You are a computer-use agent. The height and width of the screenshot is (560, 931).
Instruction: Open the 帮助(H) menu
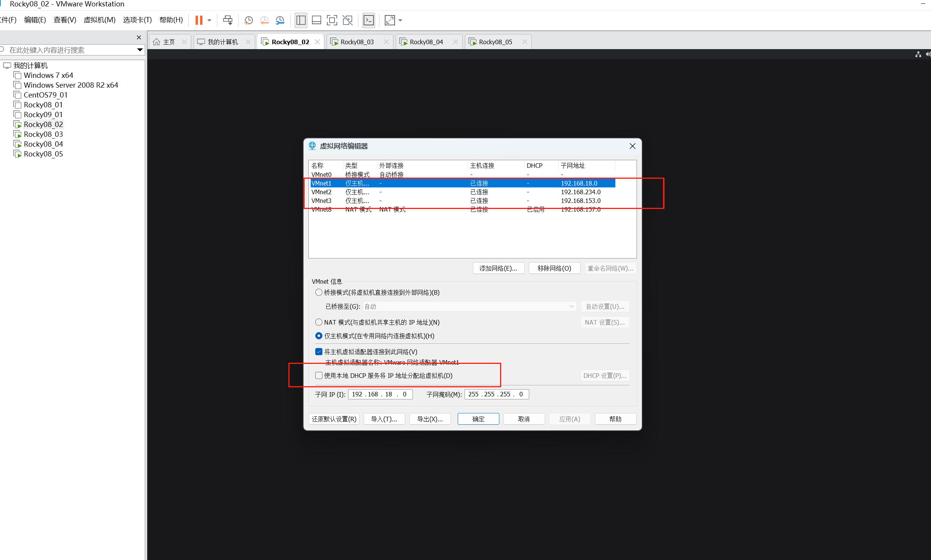171,20
